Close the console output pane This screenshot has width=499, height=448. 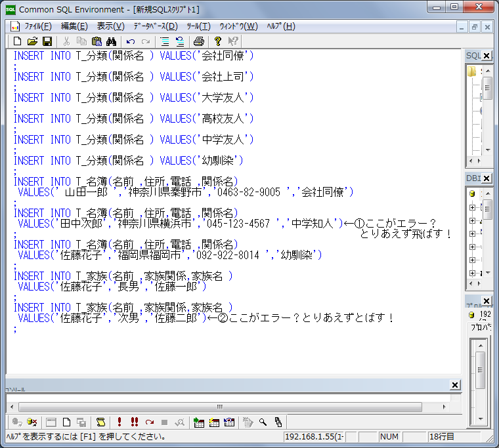tap(455, 384)
